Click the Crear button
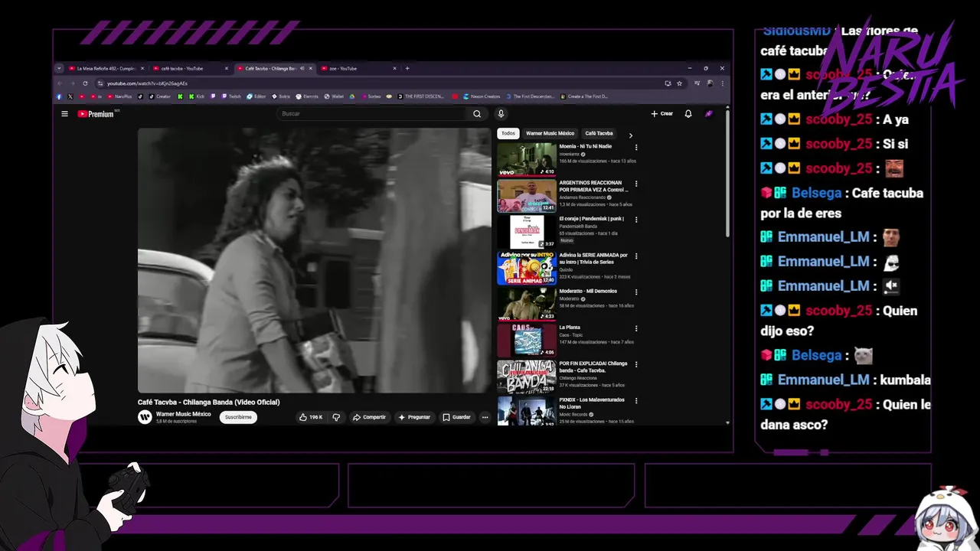The height and width of the screenshot is (551, 980). [662, 114]
